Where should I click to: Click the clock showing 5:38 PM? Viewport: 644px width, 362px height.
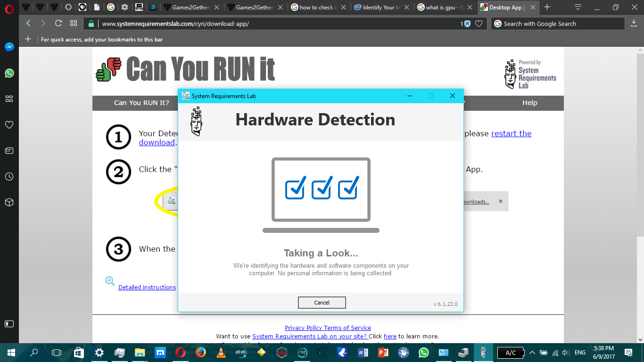[604, 352]
